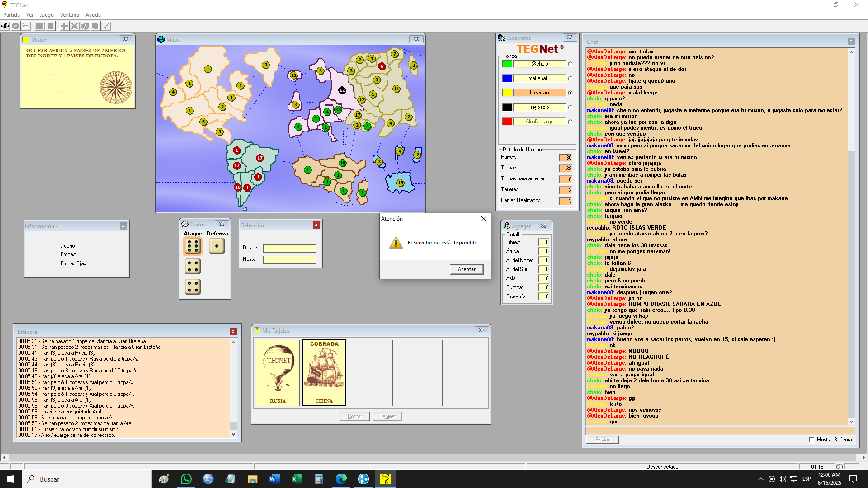The image size is (868, 488).
Task: Close the Atención dialog with X
Action: coord(484,219)
